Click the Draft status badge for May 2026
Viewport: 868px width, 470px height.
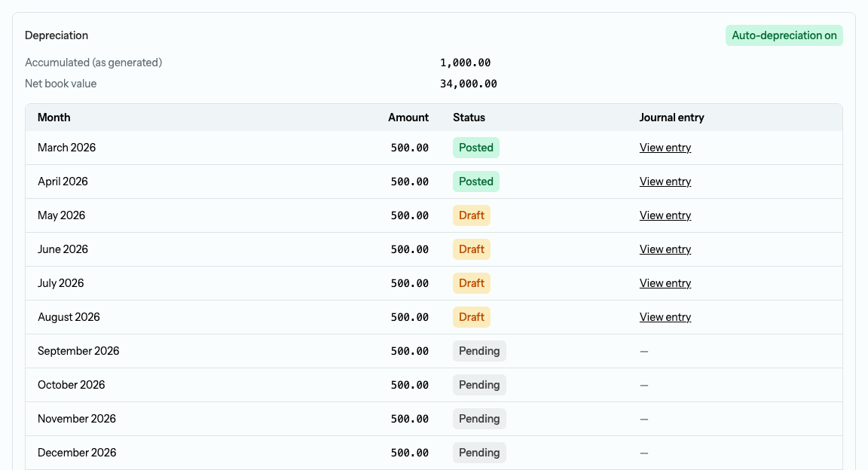click(472, 215)
